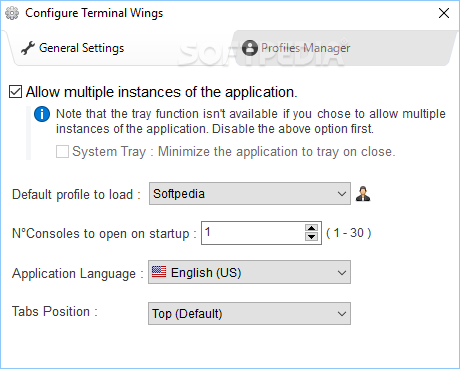Click the System Tray minimize to tray label
This screenshot has width=460, height=369.
tap(234, 152)
